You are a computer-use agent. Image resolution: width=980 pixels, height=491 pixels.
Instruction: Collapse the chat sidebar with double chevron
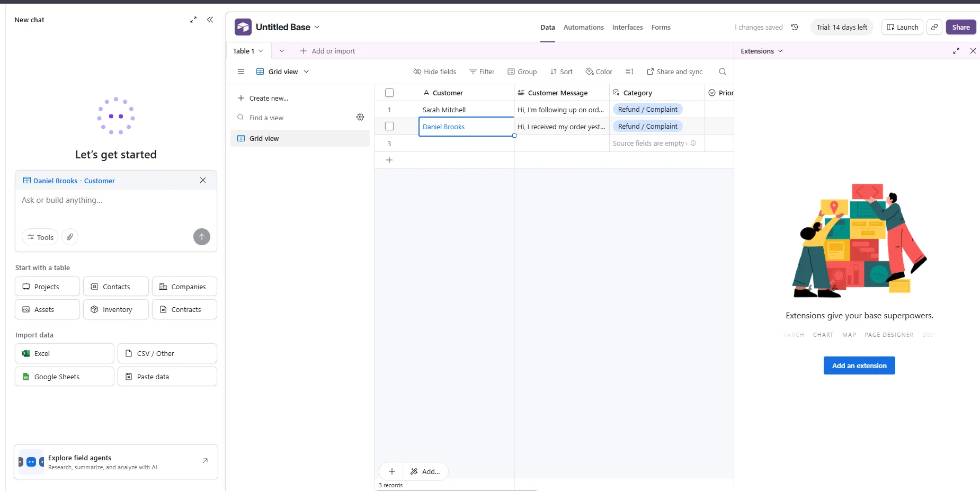click(x=210, y=20)
